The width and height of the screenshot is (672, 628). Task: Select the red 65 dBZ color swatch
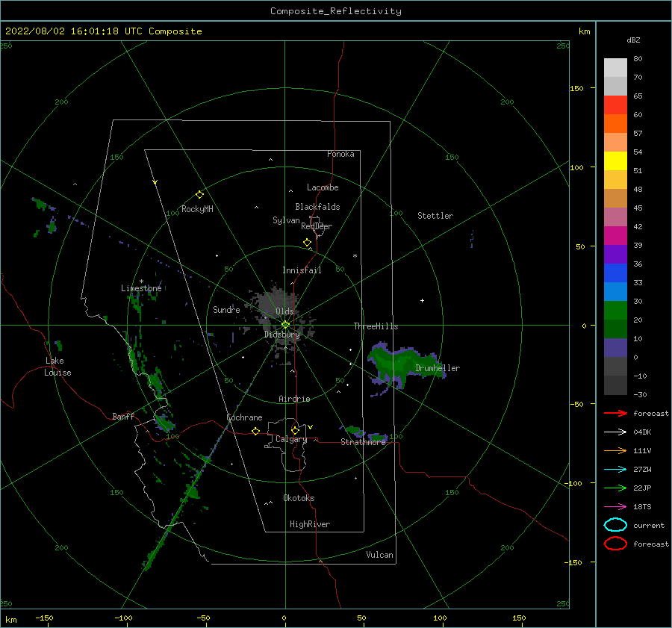(615, 105)
